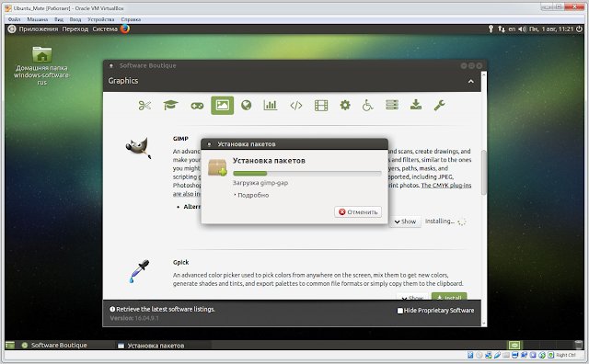Open the Переход menu
The width and height of the screenshot is (589, 364).
tap(75, 28)
